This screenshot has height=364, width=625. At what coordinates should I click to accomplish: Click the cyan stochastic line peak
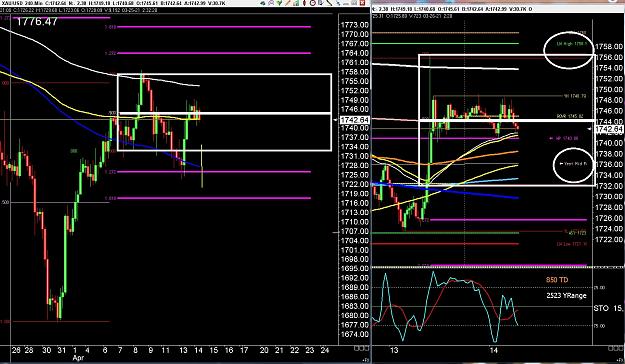click(434, 273)
